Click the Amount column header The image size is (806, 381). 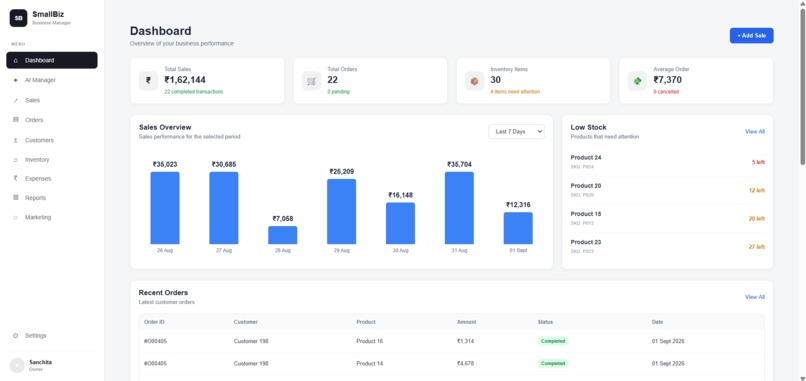pos(467,322)
